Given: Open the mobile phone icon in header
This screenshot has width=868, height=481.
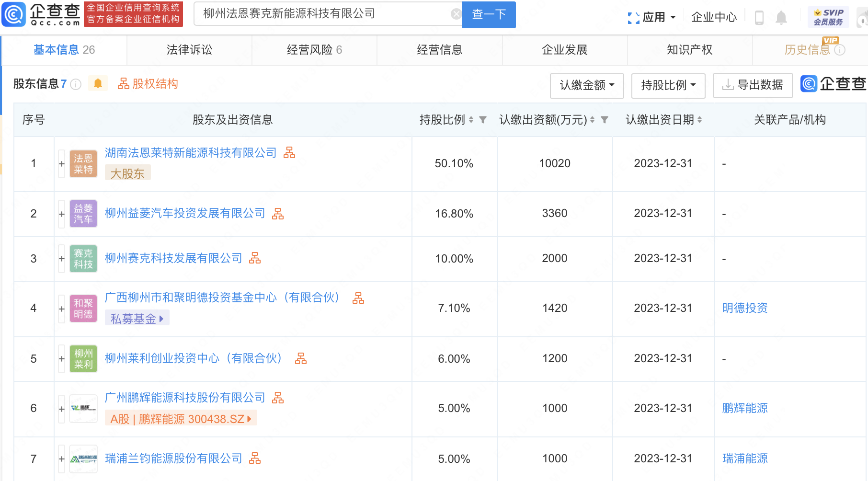Looking at the screenshot, I should 759,17.
